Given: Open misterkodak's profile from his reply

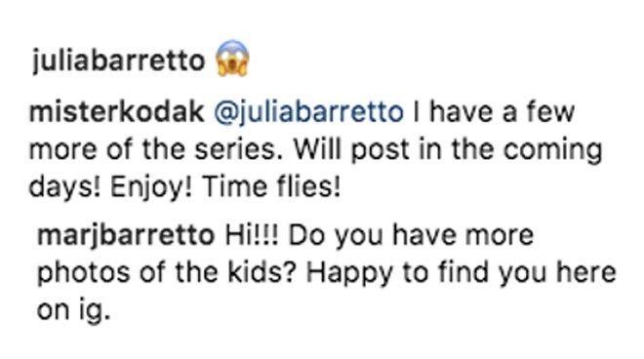Looking at the screenshot, I should coord(117,112).
